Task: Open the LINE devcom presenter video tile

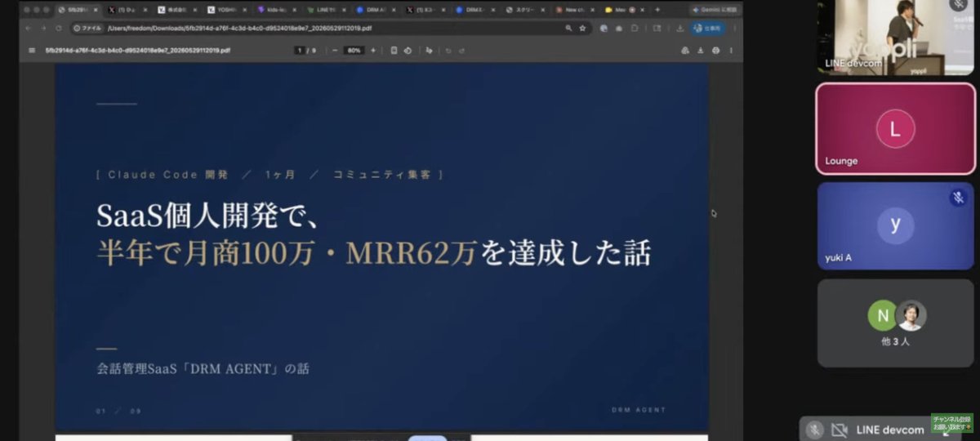Action: click(896, 38)
